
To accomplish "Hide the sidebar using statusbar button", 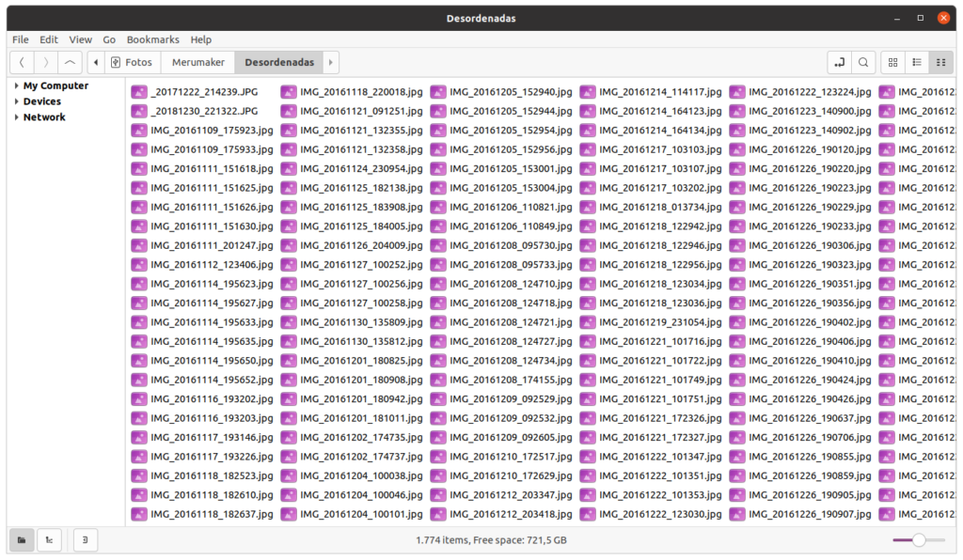I will 85,540.
